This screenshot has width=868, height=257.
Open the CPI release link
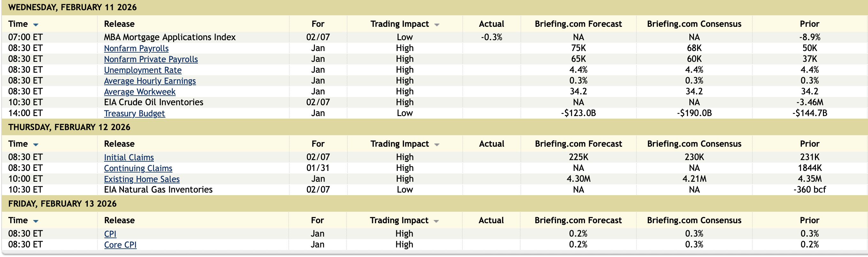[x=110, y=234]
